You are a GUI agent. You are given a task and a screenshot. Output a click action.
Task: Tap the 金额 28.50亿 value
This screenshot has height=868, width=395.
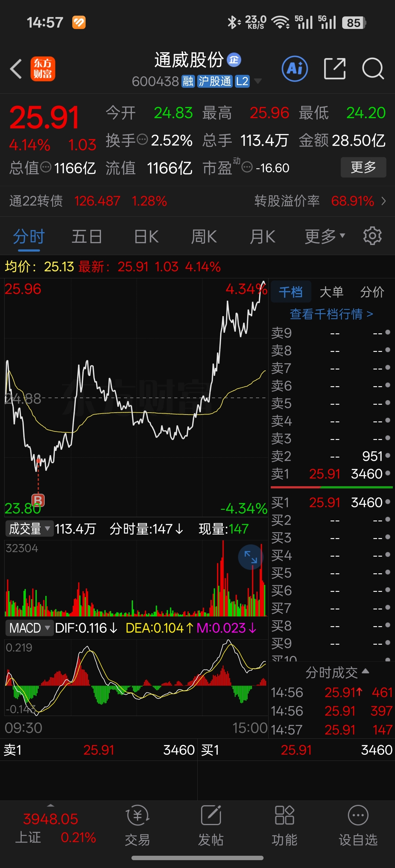359,140
